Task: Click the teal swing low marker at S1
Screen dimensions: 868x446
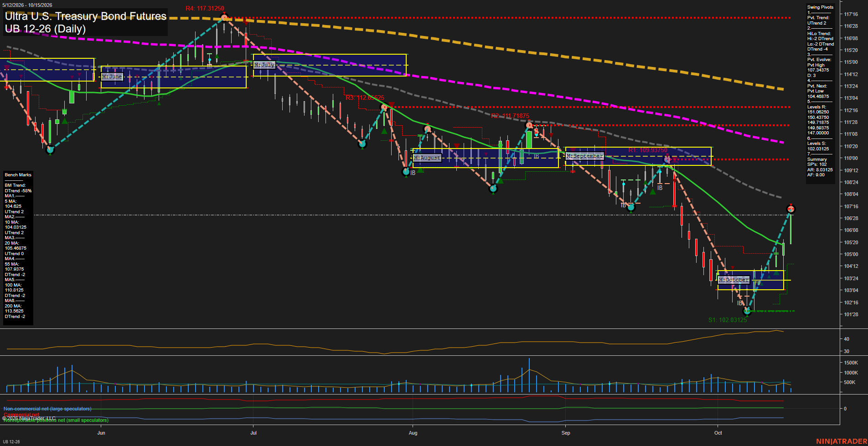Action: 747,312
